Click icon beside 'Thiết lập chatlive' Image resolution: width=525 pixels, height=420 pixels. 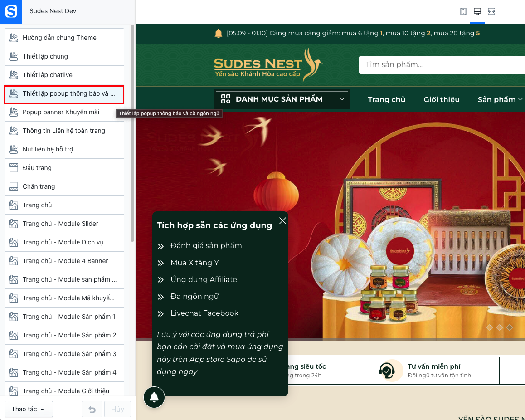14,75
